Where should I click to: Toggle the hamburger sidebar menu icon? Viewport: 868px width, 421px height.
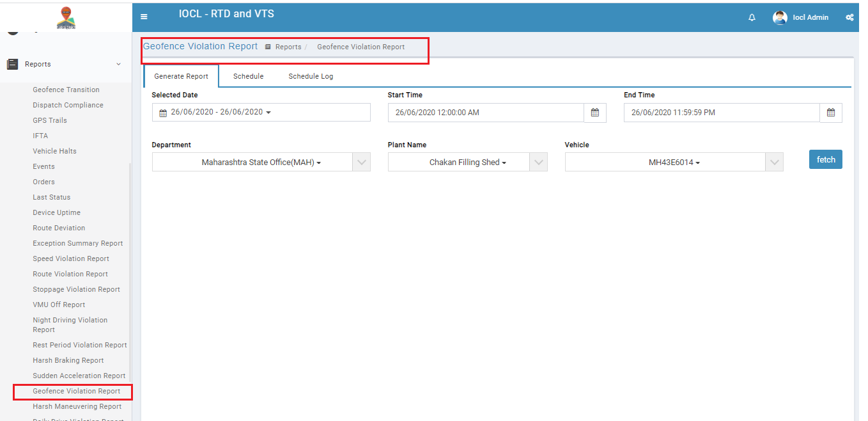click(x=144, y=17)
